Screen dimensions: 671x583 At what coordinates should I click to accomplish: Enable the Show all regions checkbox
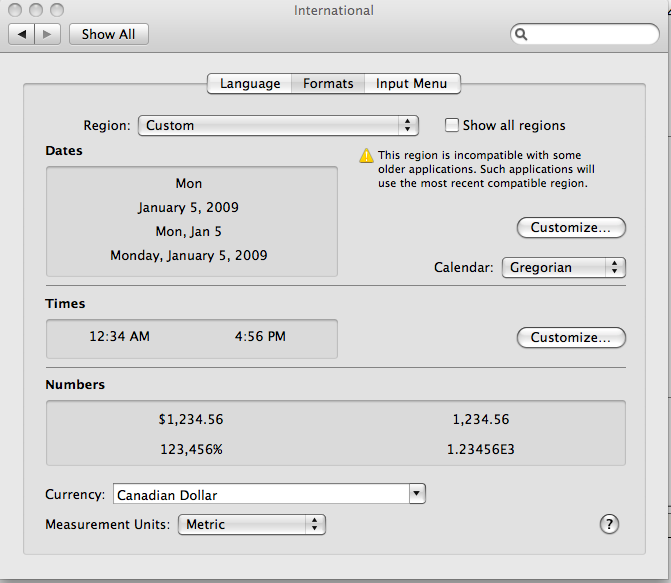[x=451, y=125]
